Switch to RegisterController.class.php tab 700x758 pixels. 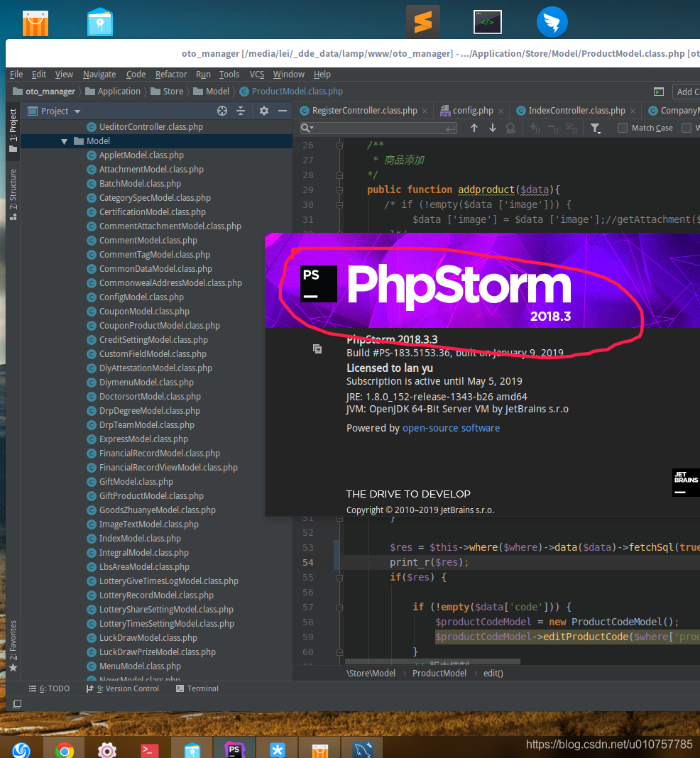pyautogui.click(x=364, y=111)
